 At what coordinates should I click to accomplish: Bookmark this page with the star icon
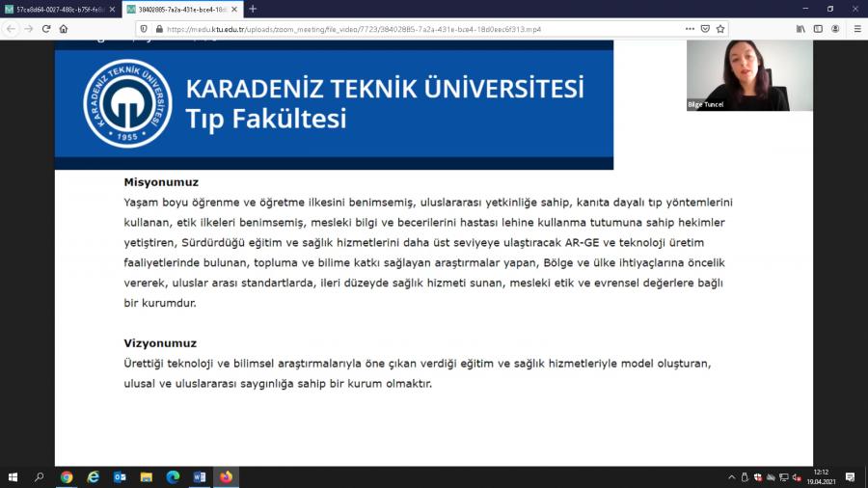coord(720,29)
